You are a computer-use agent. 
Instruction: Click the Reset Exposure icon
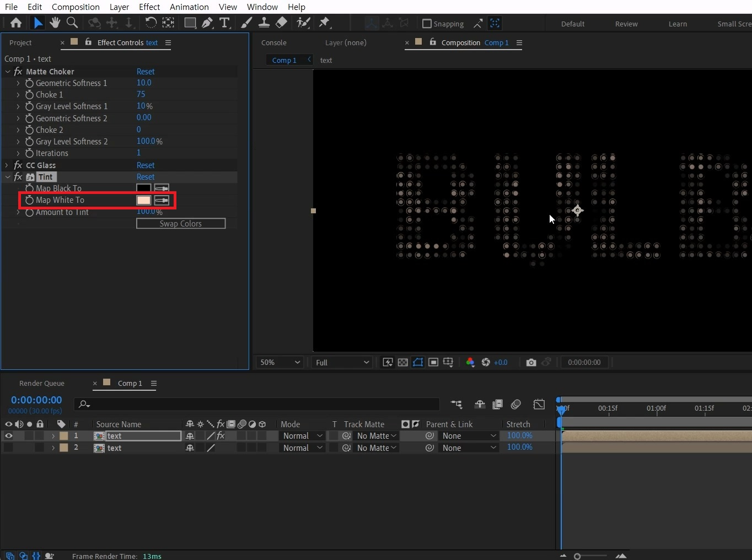486,362
